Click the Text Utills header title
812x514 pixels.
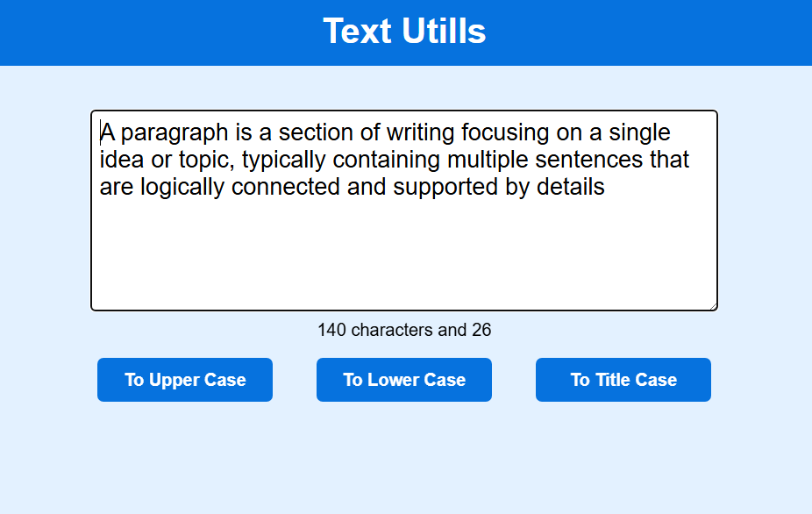(404, 32)
